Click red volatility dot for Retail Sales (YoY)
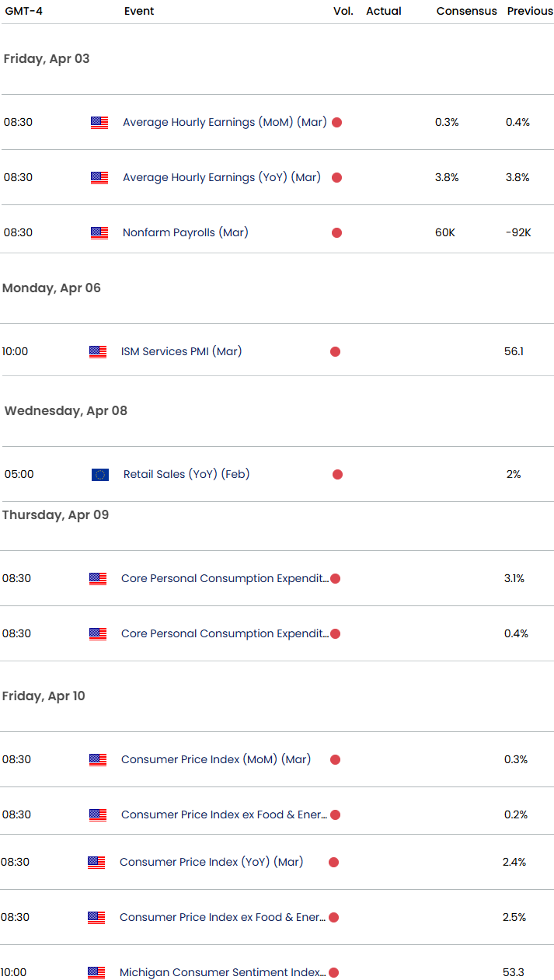The height and width of the screenshot is (980, 554). tap(337, 474)
